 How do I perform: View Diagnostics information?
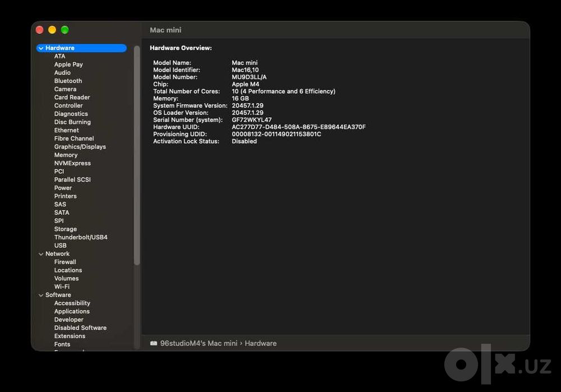(x=71, y=114)
